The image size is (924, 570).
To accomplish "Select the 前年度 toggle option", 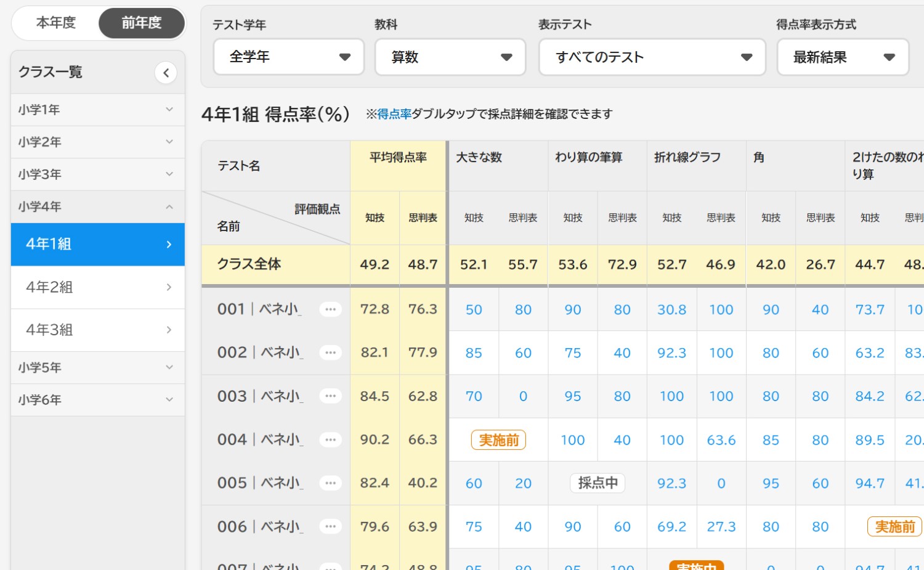I will click(x=141, y=23).
